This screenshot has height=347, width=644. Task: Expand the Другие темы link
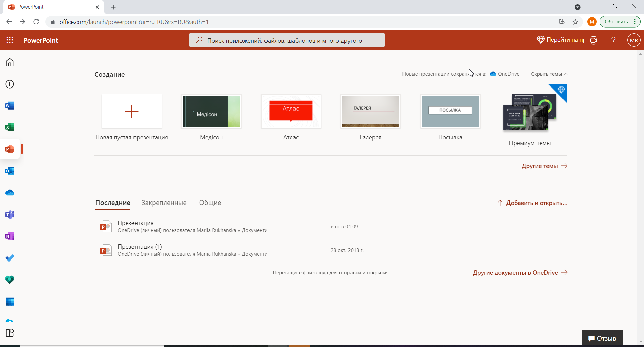click(x=544, y=166)
